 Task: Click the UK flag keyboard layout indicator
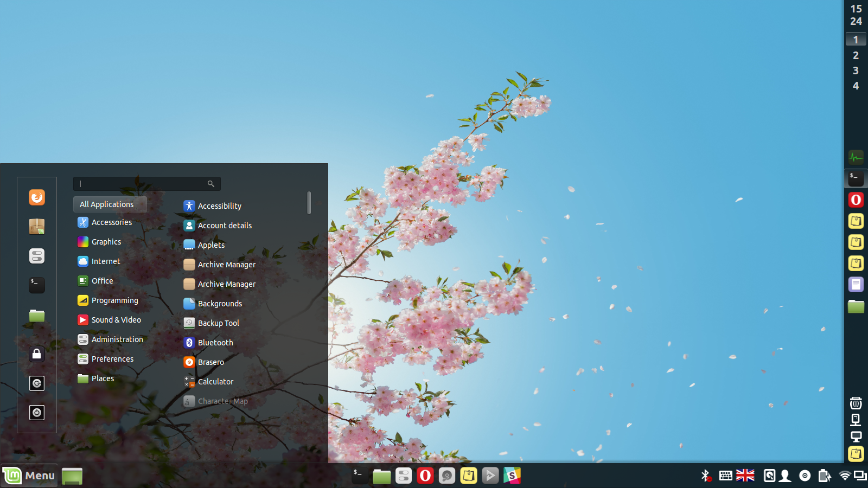[x=745, y=476]
